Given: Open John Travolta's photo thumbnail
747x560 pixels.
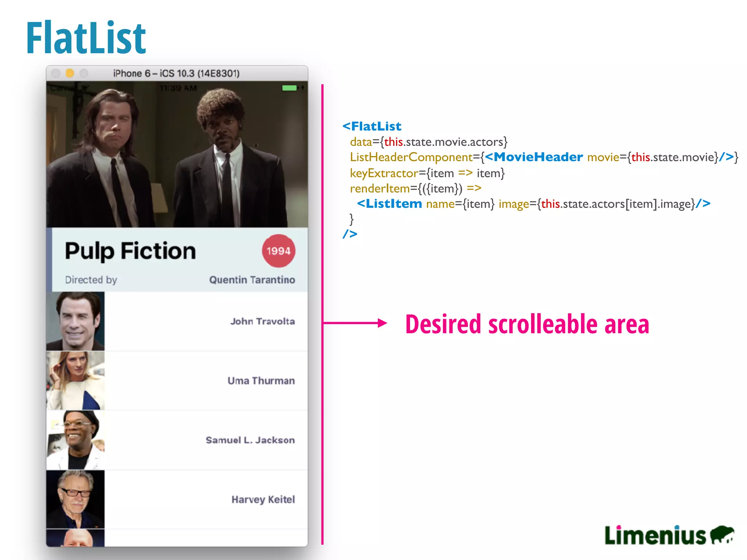Looking at the screenshot, I should tap(76, 321).
